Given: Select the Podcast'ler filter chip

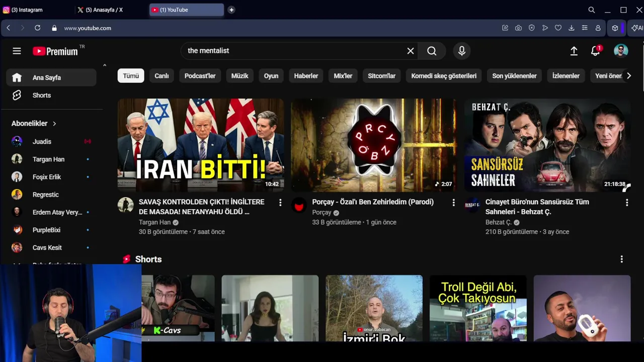Looking at the screenshot, I should [200, 76].
